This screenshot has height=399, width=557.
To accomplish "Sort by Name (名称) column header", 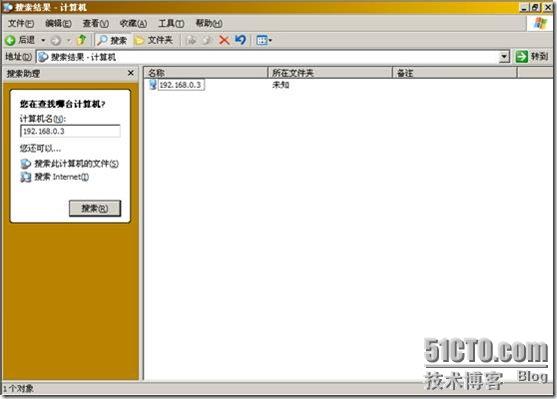I will pos(205,73).
